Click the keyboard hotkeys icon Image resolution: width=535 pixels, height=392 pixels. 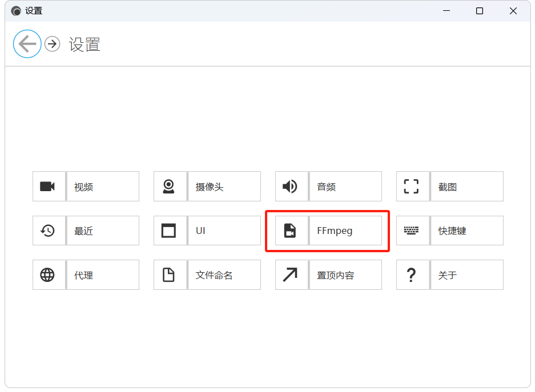click(x=411, y=231)
